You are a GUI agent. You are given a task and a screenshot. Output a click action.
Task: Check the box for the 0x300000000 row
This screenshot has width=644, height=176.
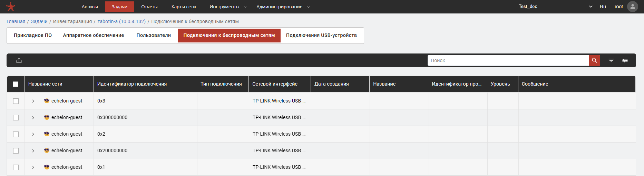click(16, 118)
